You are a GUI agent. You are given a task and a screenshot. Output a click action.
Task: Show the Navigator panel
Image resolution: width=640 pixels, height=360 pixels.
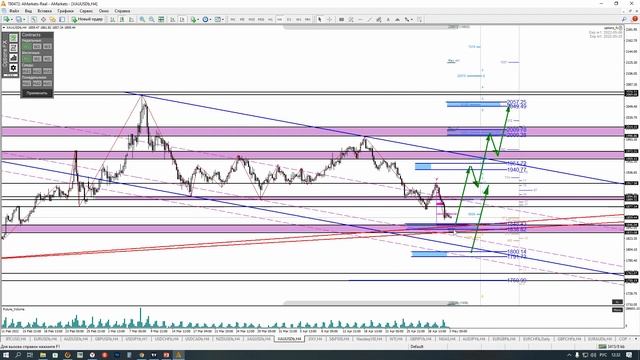click(x=53, y=19)
